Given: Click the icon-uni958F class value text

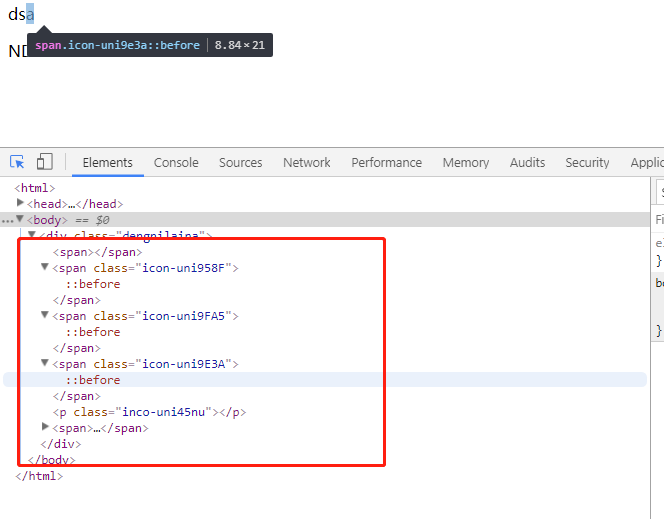Looking at the screenshot, I should 183,268.
